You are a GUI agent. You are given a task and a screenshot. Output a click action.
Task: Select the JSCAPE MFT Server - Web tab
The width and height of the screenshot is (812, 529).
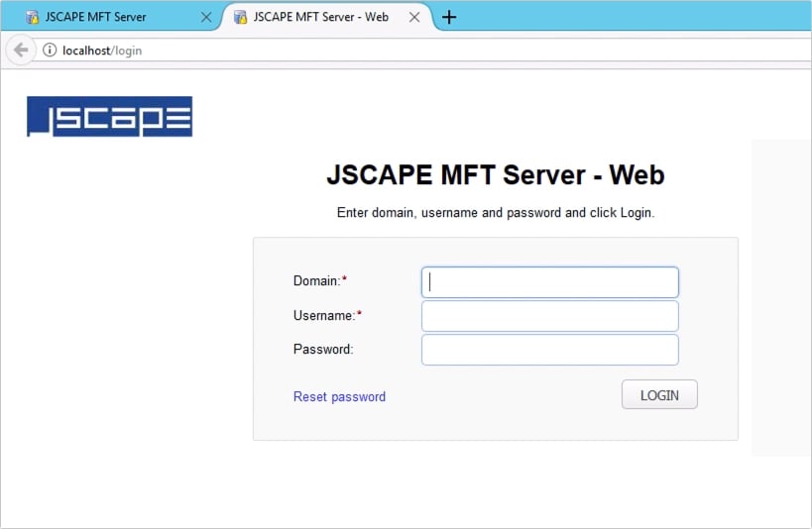(326, 17)
